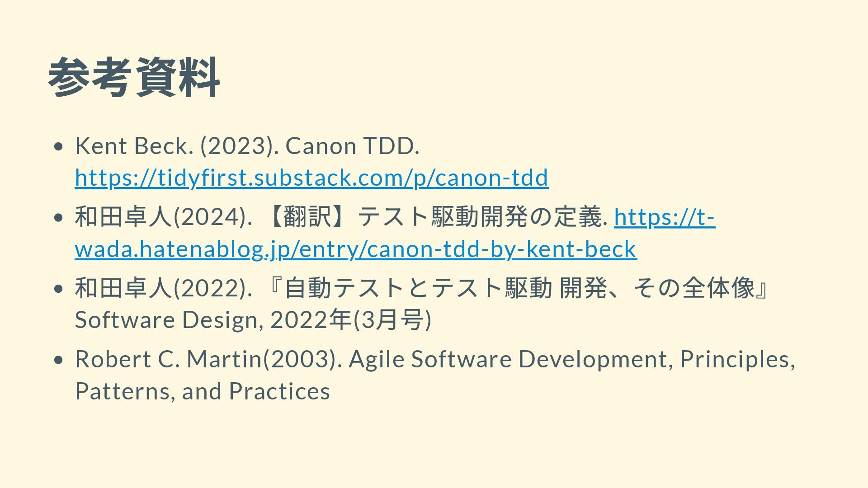Viewport: 868px width, 488px height.
Task: Open the tidyfirst.substack.com canon-tdd link
Action: click(311, 177)
